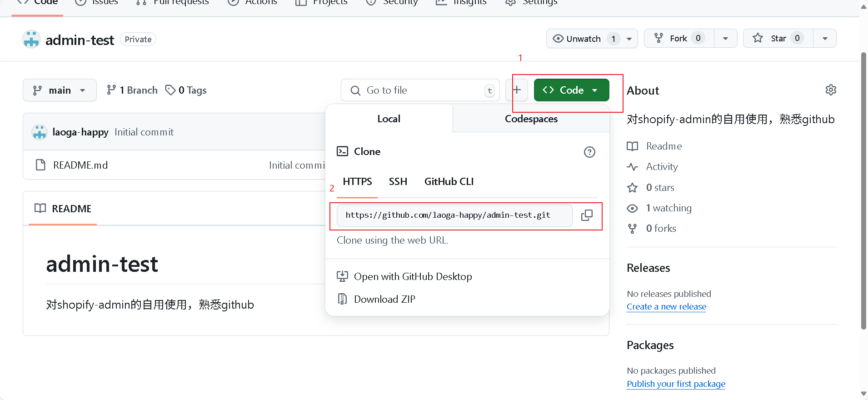Open the 1 Branch link
The width and height of the screenshot is (868, 400).
(x=132, y=90)
